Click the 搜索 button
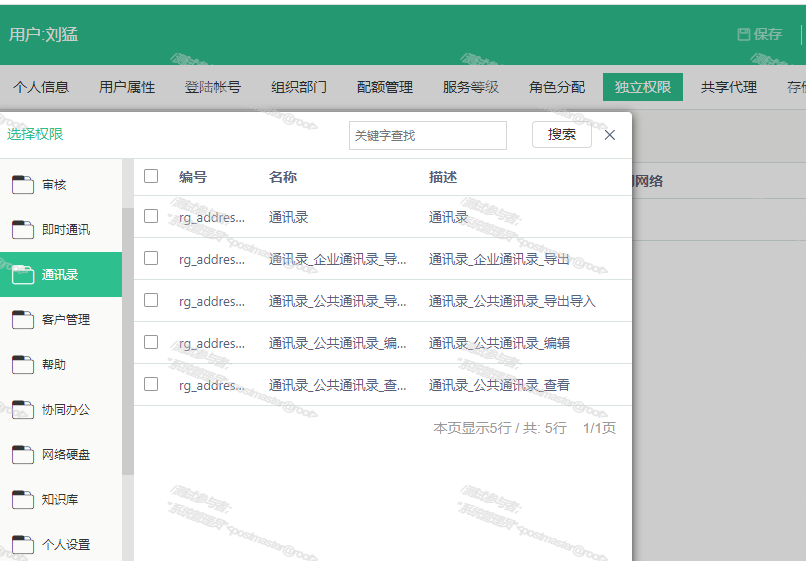Screen dimensions: 806x561 click(x=561, y=135)
